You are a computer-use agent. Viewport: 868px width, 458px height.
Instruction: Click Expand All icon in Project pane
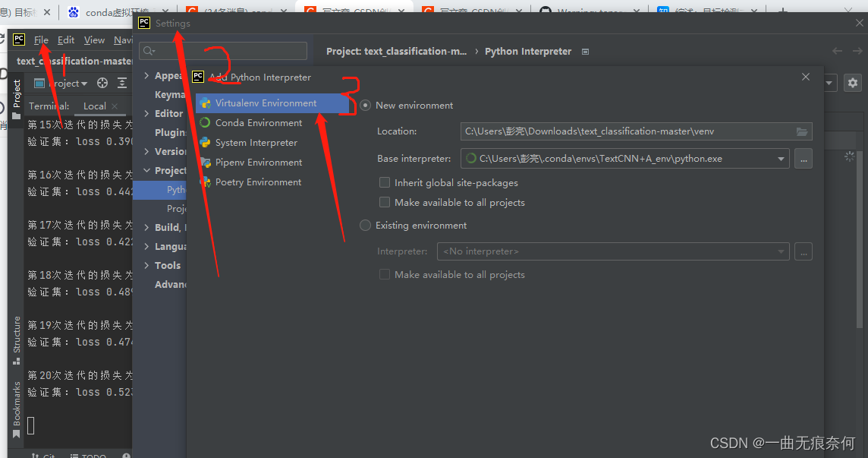pyautogui.click(x=122, y=84)
